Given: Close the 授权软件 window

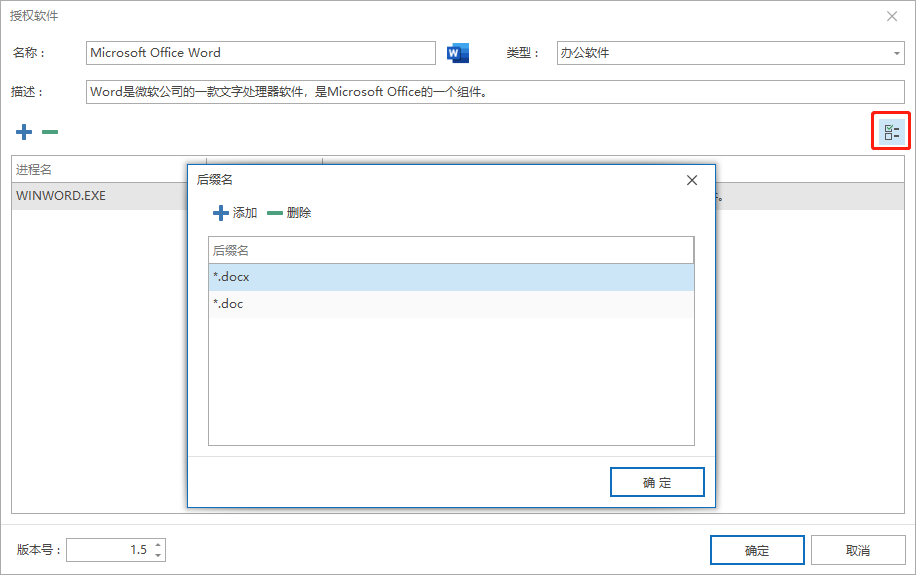Looking at the screenshot, I should [891, 16].
